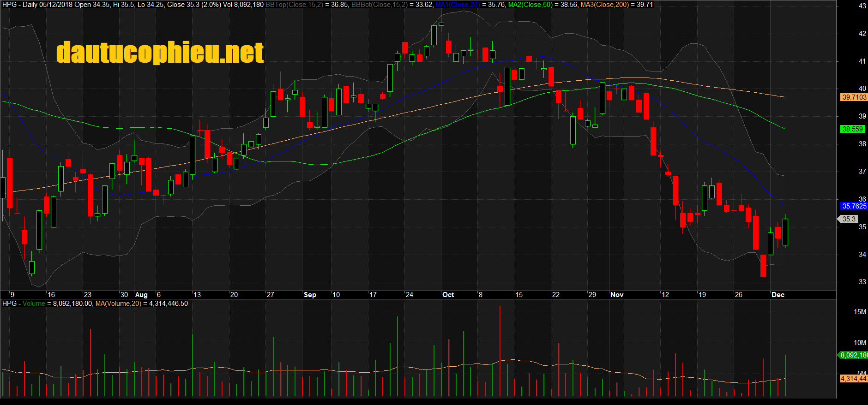Click the blue 35.7625 price tag
This screenshot has width=868, height=405.
pyautogui.click(x=854, y=206)
